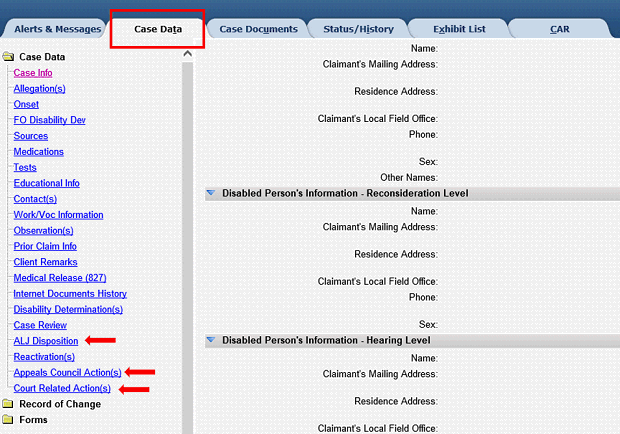
Task: Open the Work/Voc Information link
Action: [x=58, y=215]
